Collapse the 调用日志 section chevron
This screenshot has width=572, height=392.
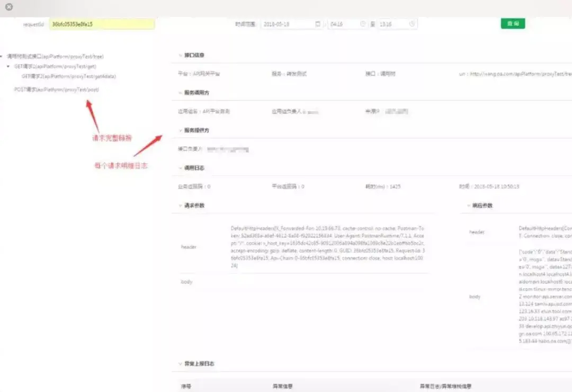pyautogui.click(x=180, y=168)
